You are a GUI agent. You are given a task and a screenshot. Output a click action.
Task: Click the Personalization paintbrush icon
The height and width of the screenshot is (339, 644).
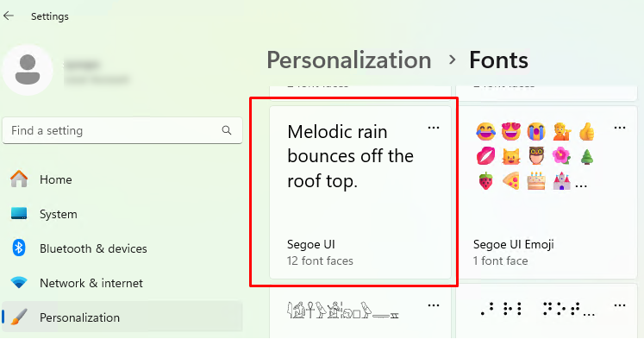click(19, 317)
